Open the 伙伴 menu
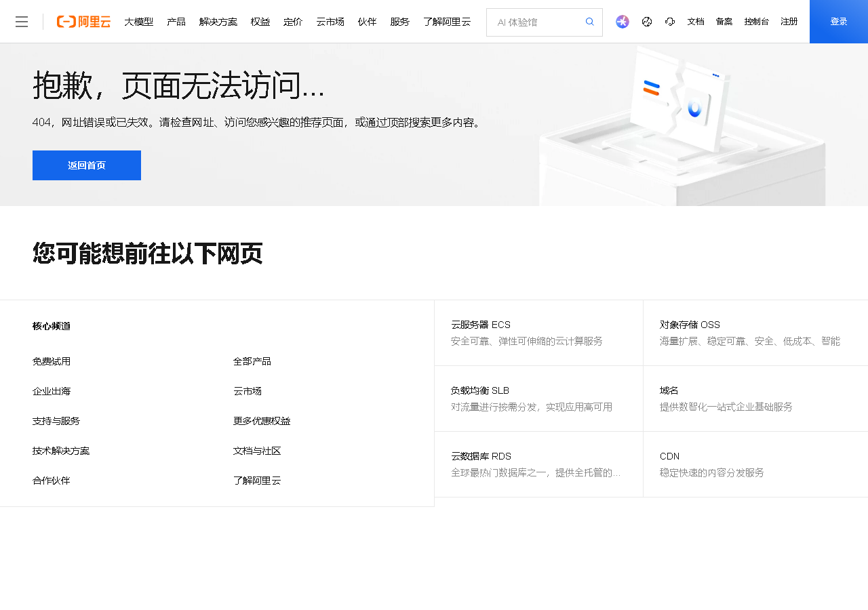Viewport: 868px width, 610px height. click(x=367, y=22)
